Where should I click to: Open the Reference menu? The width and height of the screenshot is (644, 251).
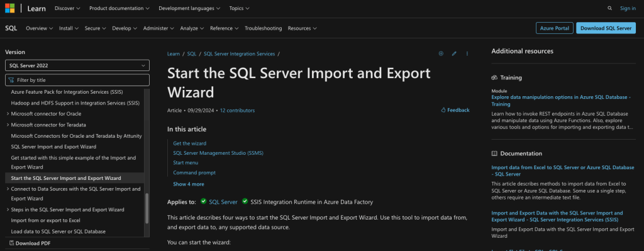click(225, 28)
